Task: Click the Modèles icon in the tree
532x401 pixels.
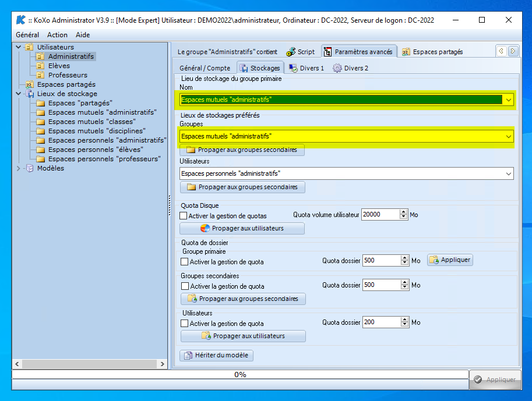Action: [x=30, y=168]
